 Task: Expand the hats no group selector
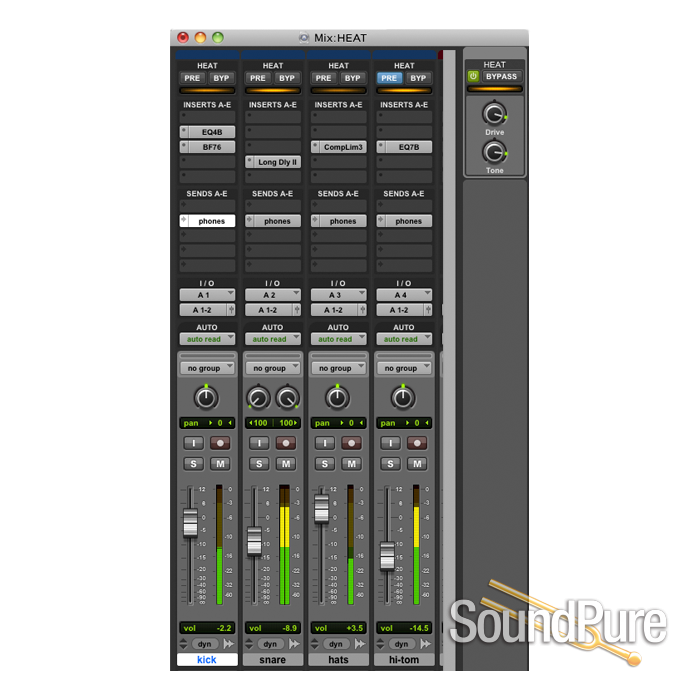click(x=338, y=368)
